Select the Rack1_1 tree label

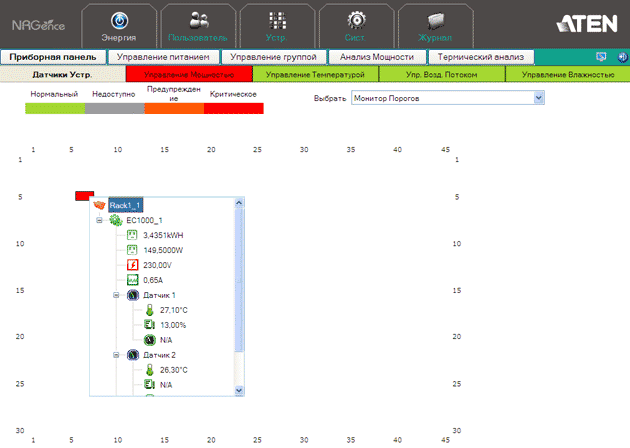point(125,205)
